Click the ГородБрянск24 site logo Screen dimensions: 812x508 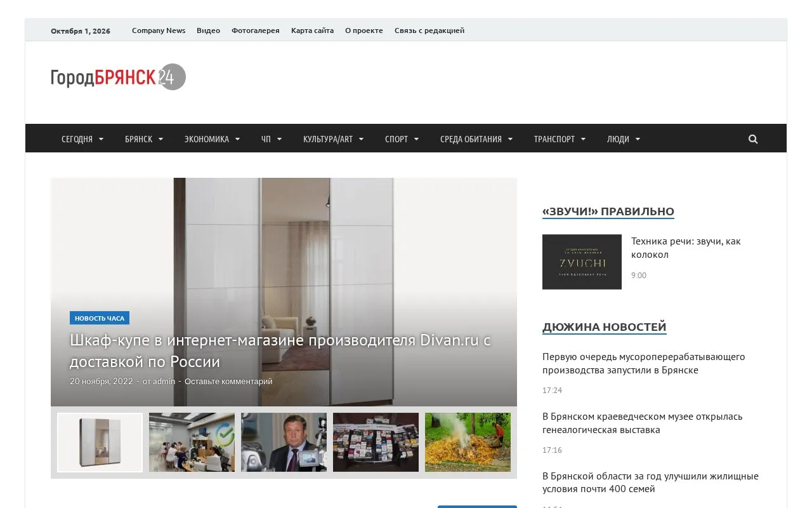coord(118,77)
